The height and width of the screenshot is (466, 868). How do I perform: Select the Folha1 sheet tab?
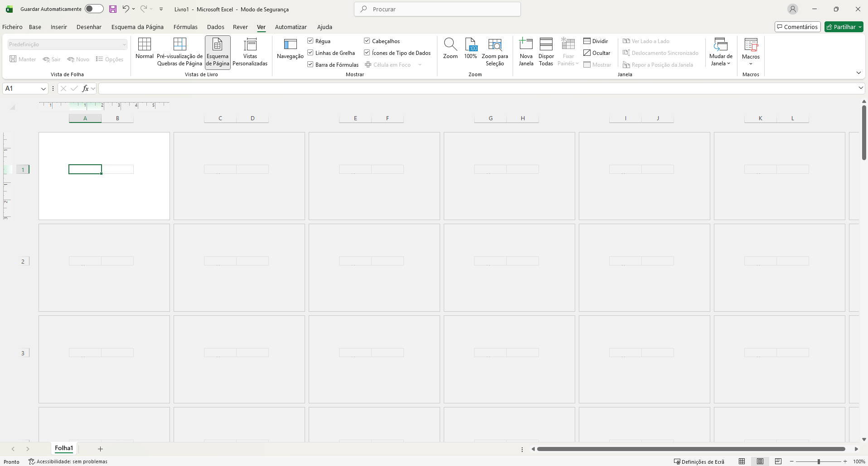pos(64,448)
